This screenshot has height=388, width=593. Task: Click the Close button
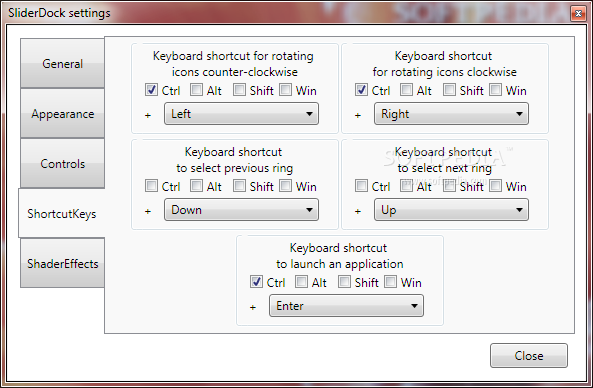pyautogui.click(x=529, y=355)
